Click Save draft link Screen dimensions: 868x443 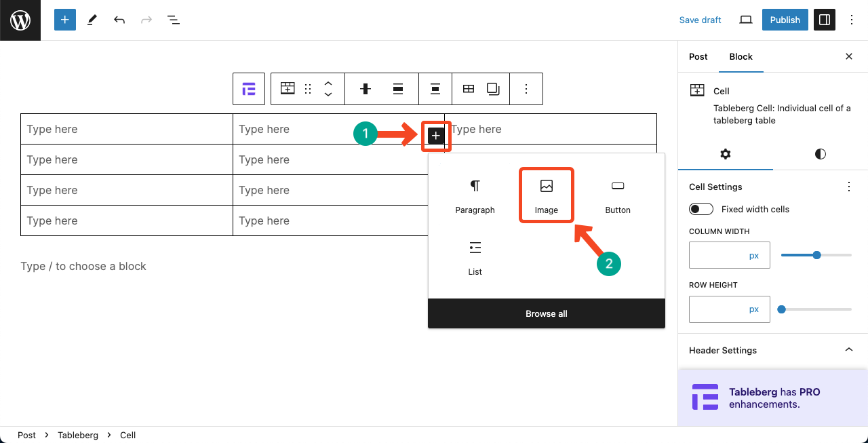click(700, 20)
